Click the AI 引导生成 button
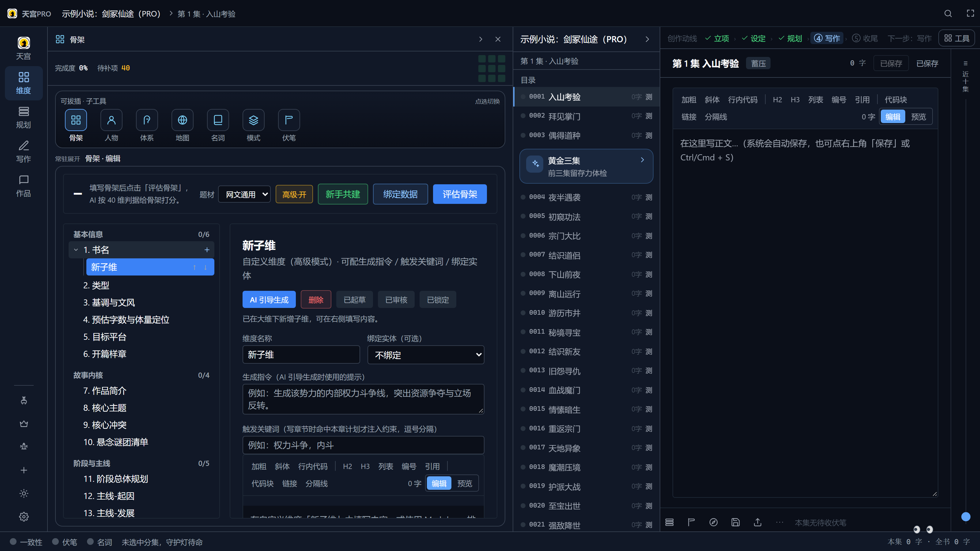The width and height of the screenshot is (980, 551). click(x=269, y=300)
